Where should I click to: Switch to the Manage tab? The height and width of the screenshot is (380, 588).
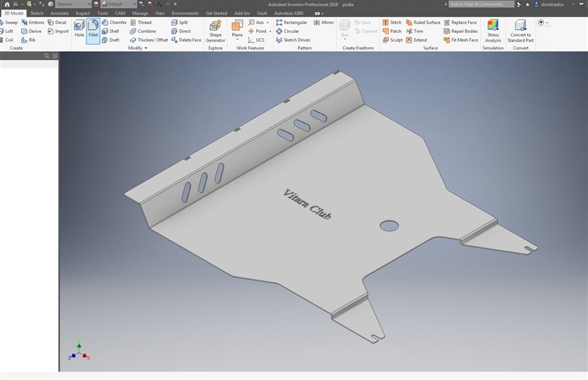click(141, 13)
